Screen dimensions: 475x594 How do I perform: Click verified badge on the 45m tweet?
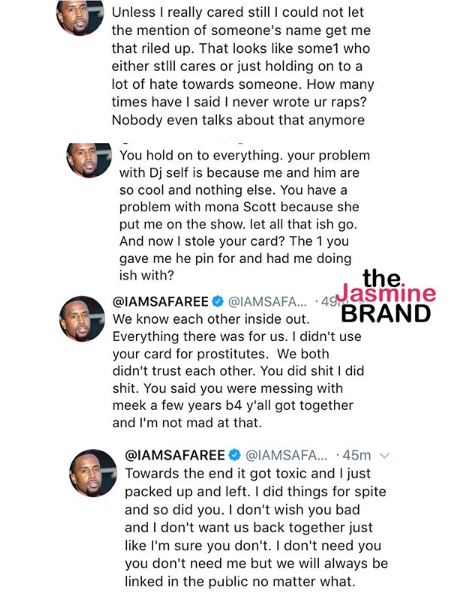point(235,455)
